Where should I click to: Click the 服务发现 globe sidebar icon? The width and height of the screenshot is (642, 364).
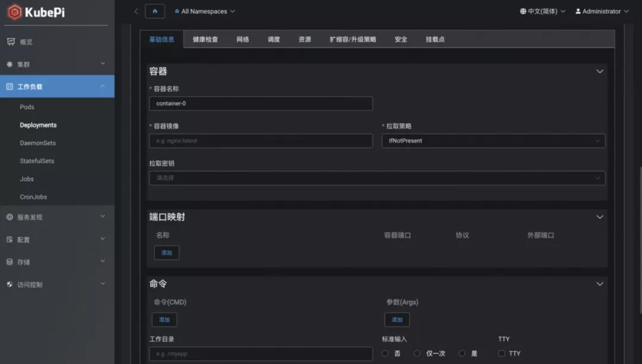[10, 217]
